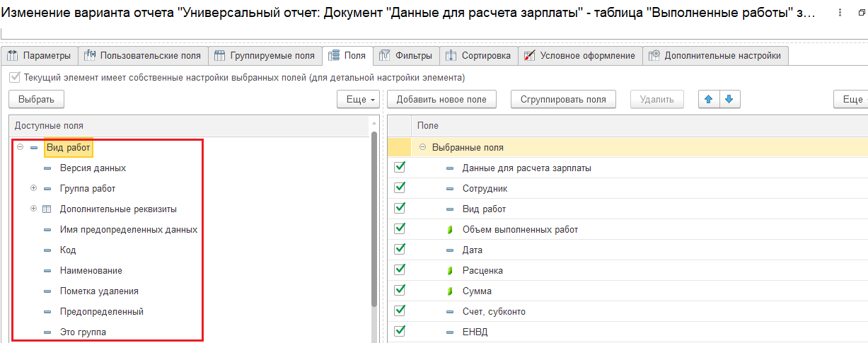This screenshot has width=868, height=343.
Task: Click the move field up arrow button
Action: pyautogui.click(x=709, y=100)
